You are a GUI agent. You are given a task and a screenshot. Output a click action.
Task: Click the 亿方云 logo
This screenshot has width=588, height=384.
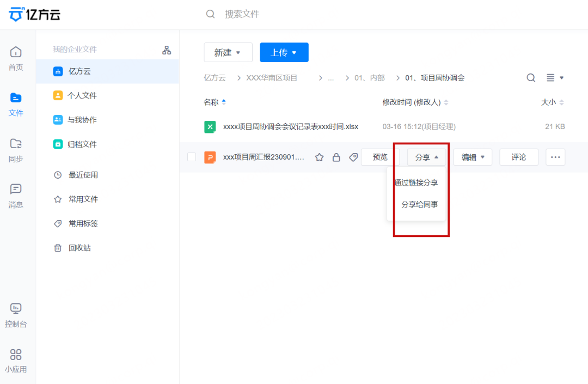(x=34, y=14)
